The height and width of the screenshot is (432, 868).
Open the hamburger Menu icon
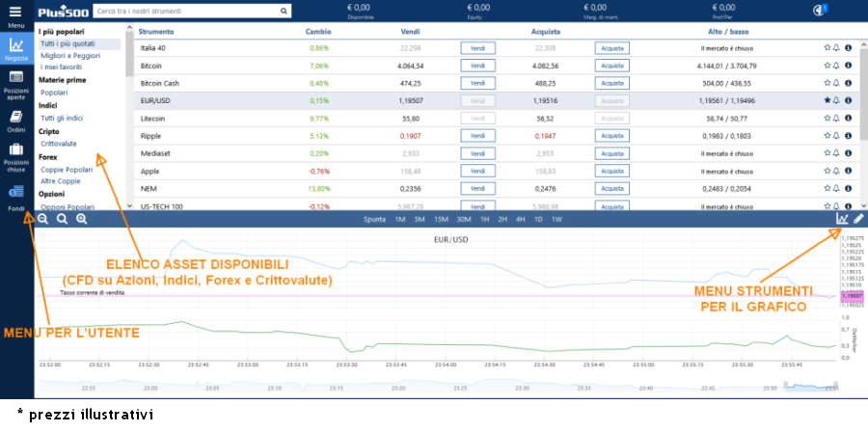(x=16, y=12)
